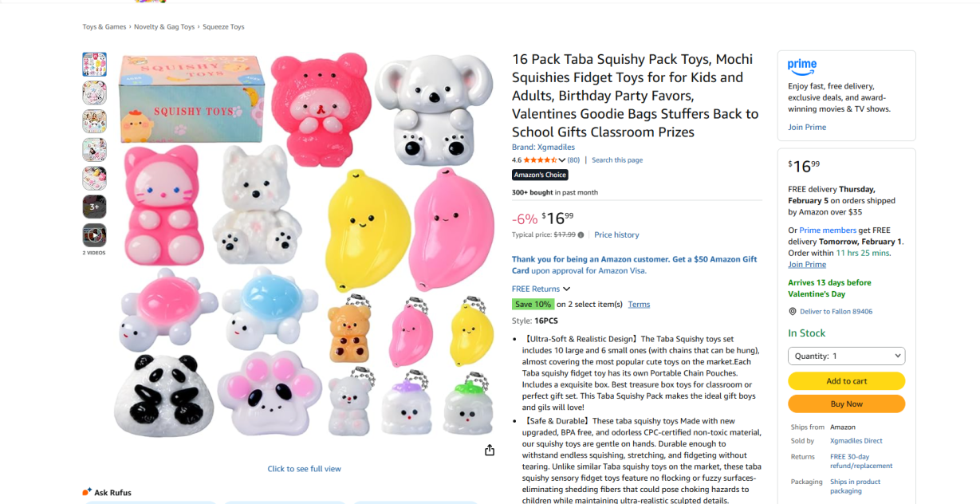Click the share icon below product image
This screenshot has height=504, width=980.
490,451
